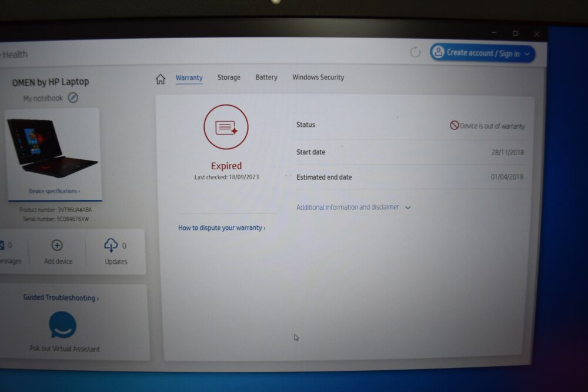Maximize the HP Support Assistant window
The image size is (588, 392).
516,33
